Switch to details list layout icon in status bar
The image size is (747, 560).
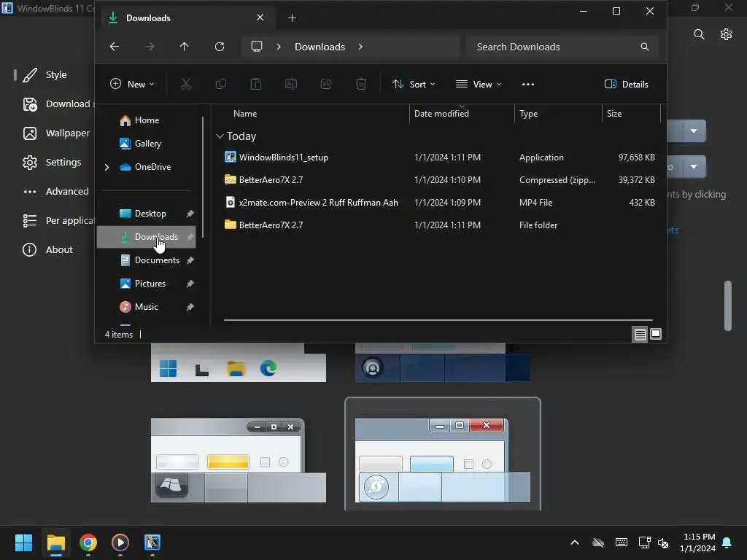pos(640,334)
